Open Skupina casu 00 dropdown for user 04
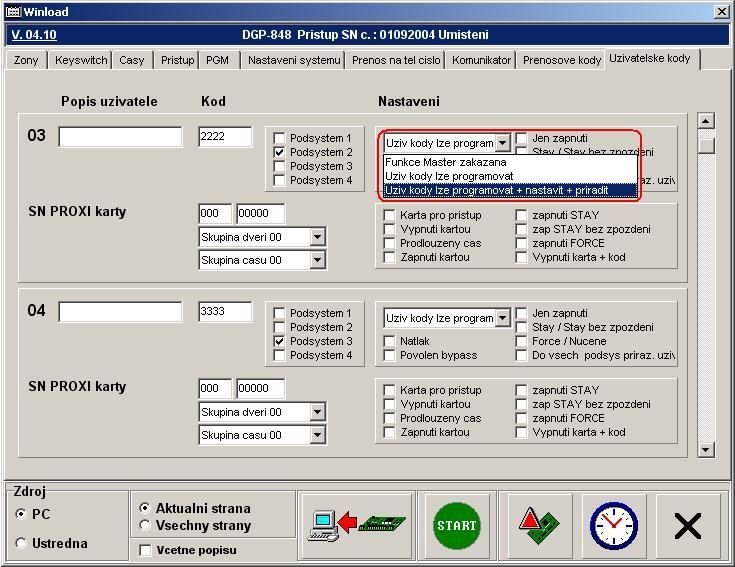Screen dimensions: 735x567 [x=317, y=435]
